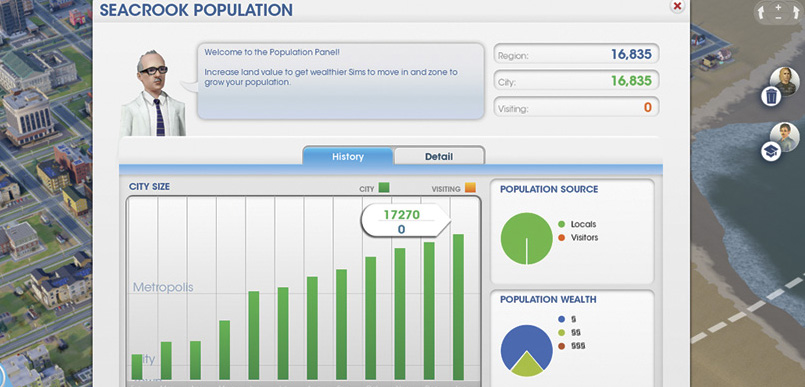Click the green Locals legend dot

[x=561, y=224]
